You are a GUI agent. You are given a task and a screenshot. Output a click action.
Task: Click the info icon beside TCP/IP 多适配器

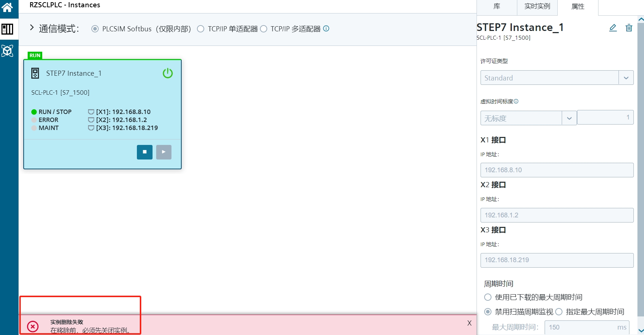(x=326, y=28)
